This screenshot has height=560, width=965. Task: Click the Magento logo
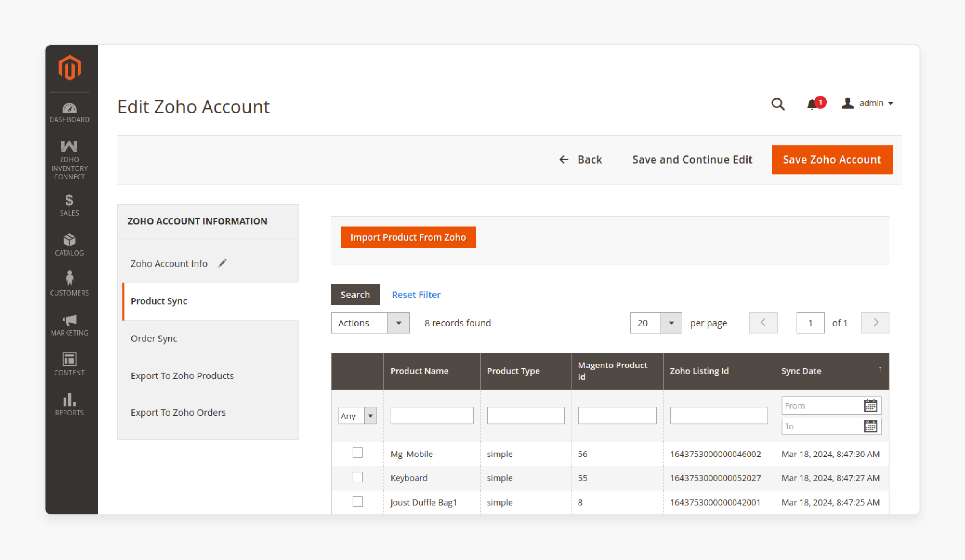[70, 67]
